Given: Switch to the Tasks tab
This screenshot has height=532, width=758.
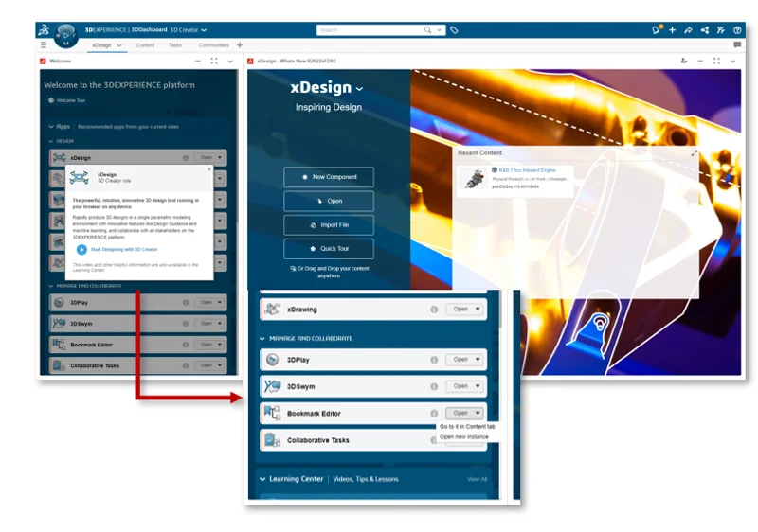Looking at the screenshot, I should 175,45.
